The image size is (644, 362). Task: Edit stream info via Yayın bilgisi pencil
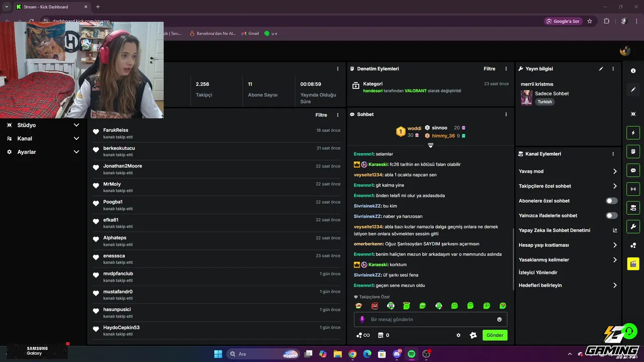pos(601,69)
